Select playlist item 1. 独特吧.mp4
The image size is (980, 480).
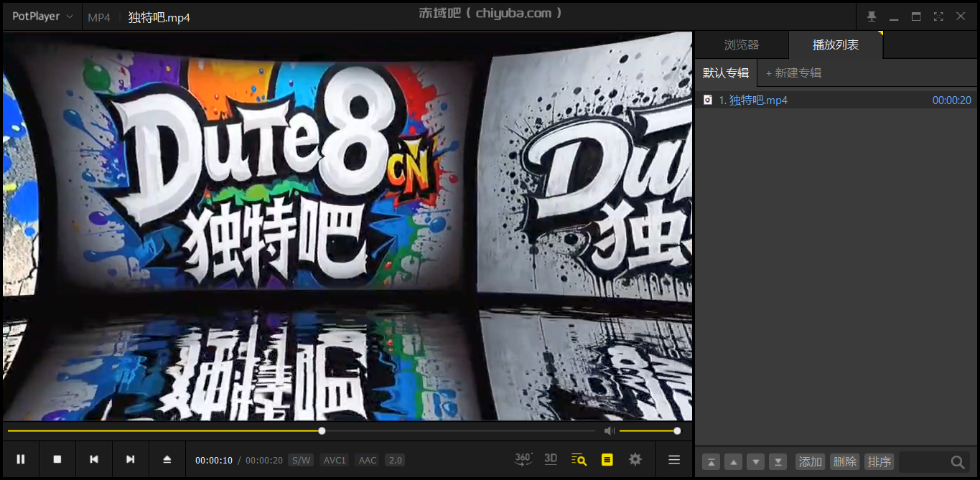point(836,100)
